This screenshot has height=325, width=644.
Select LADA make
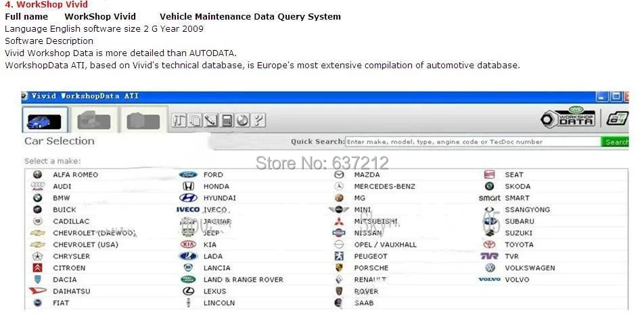coord(213,256)
